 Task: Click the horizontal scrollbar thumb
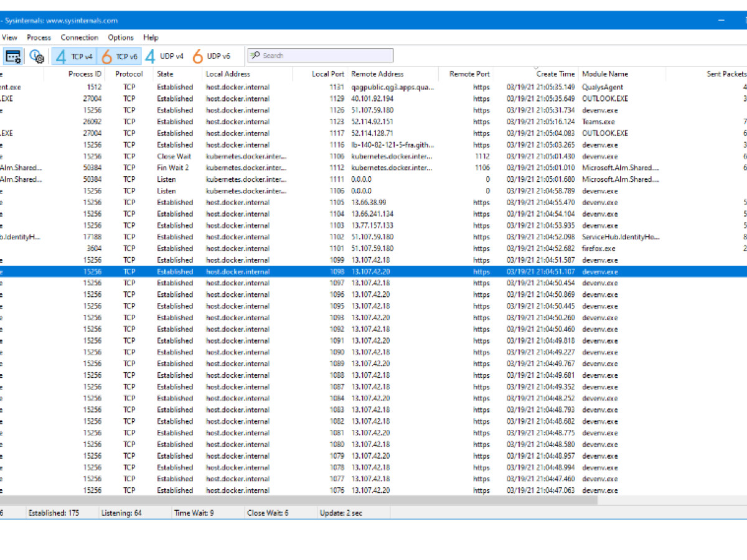click(299, 499)
